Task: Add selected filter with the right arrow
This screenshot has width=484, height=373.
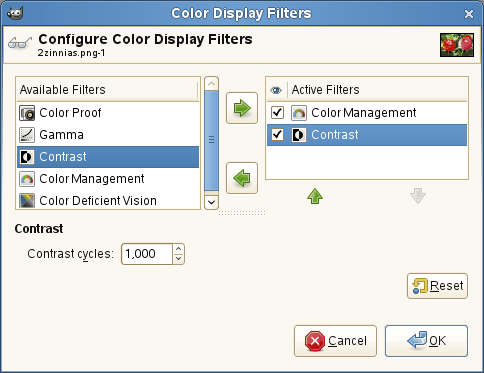Action: click(x=242, y=108)
